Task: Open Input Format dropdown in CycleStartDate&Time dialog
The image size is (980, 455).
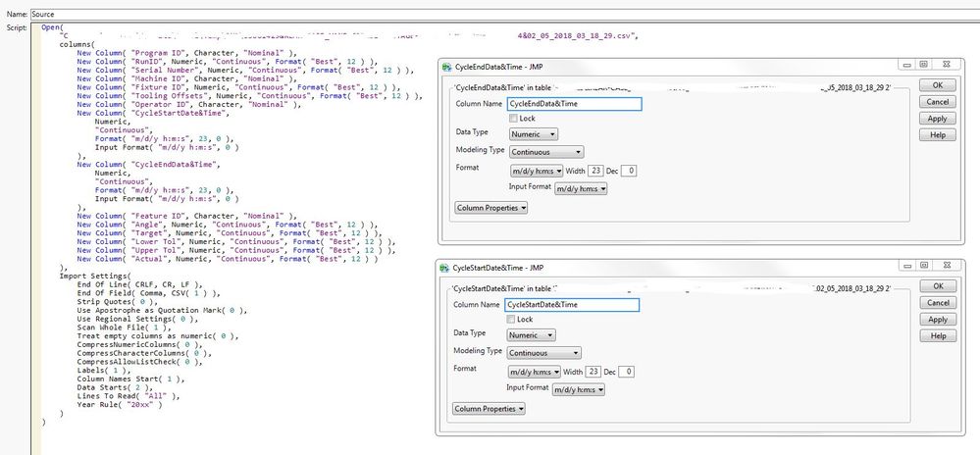Action: [578, 389]
